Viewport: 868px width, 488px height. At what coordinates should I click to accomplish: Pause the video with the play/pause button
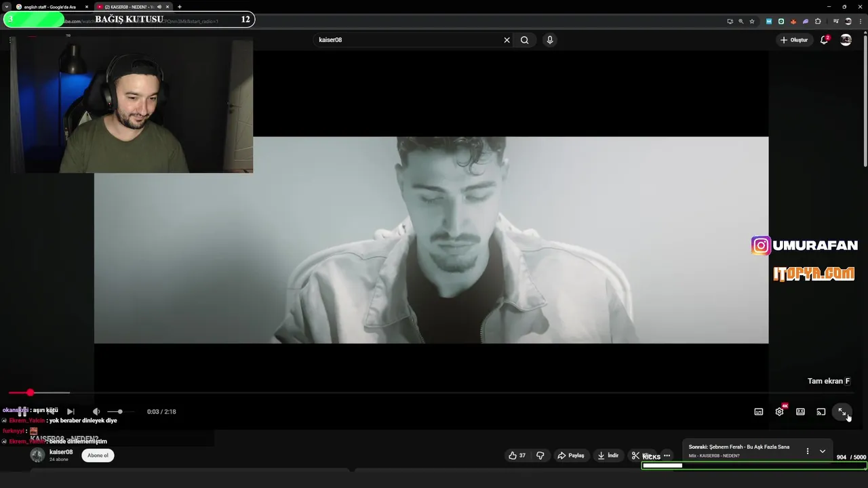[x=22, y=411]
